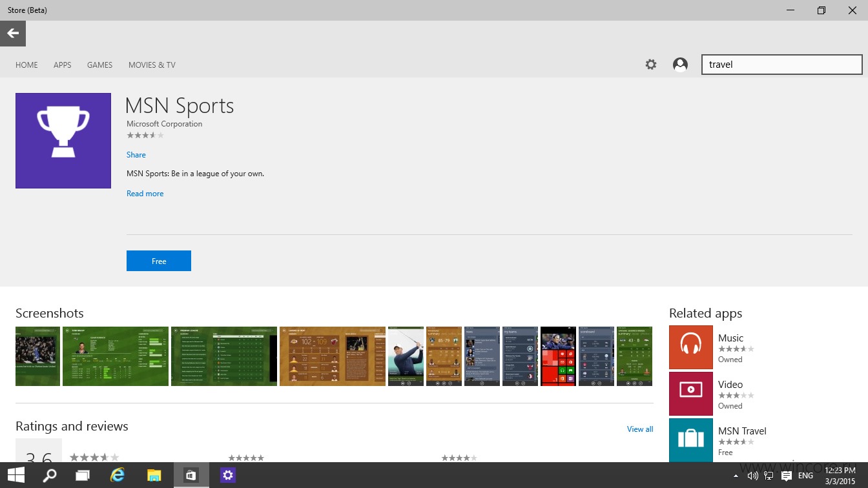Open the network tray icon

click(x=769, y=476)
